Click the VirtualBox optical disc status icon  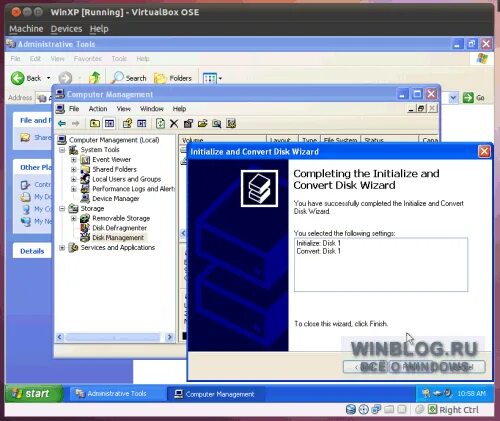click(363, 409)
